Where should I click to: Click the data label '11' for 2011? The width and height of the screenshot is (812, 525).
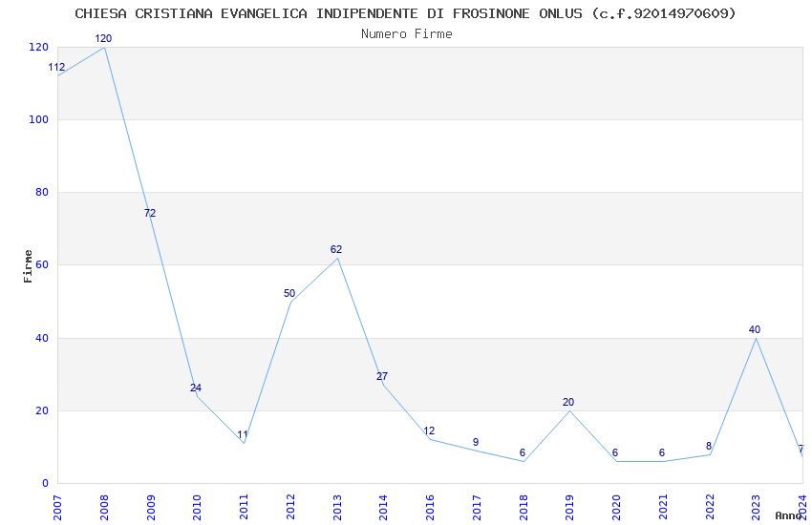[x=243, y=435]
